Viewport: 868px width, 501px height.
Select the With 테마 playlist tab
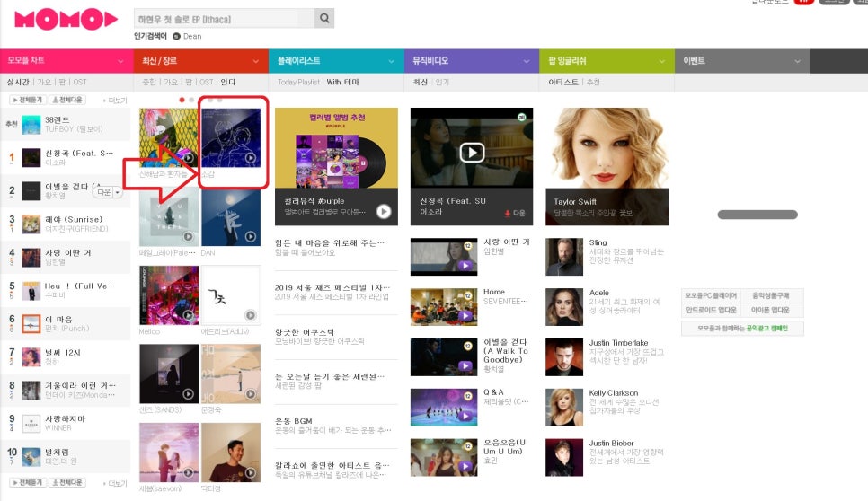[342, 82]
